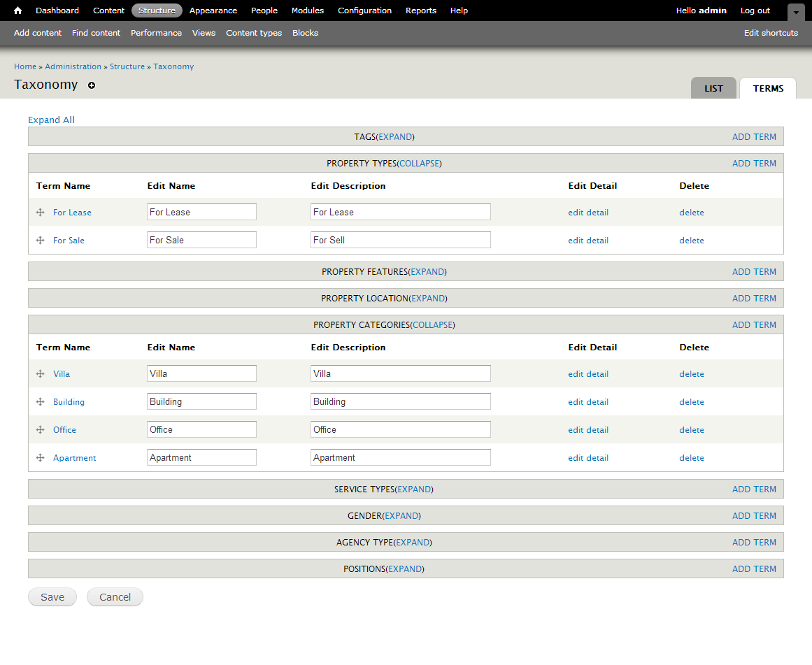Open the contextual gear next to Taxonomy heading
812x665 pixels.
(92, 85)
